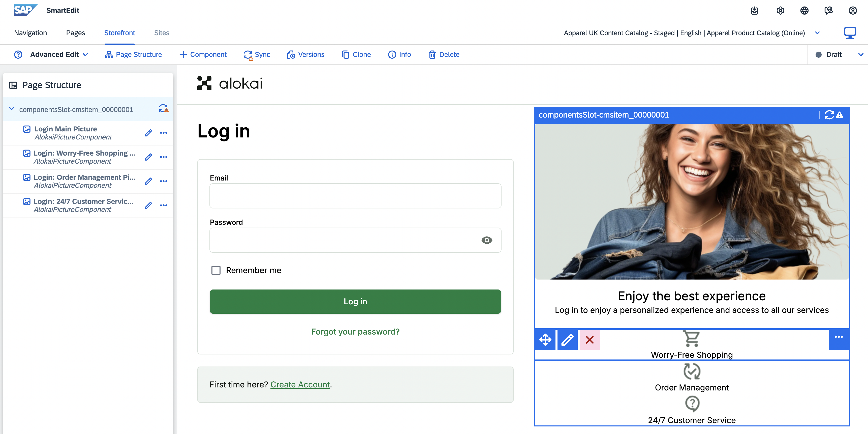Collapse the componentsSlot-cmsitem_00000001 tree node

[11, 109]
